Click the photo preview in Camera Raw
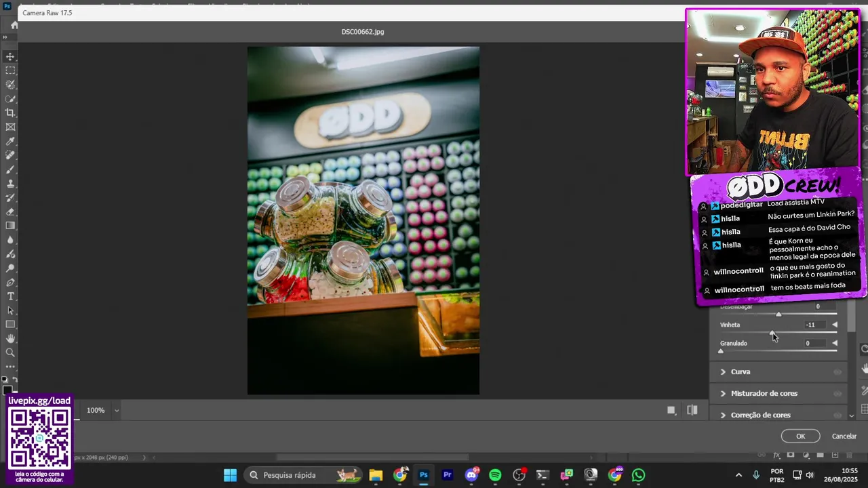This screenshot has width=868, height=488. (363, 220)
